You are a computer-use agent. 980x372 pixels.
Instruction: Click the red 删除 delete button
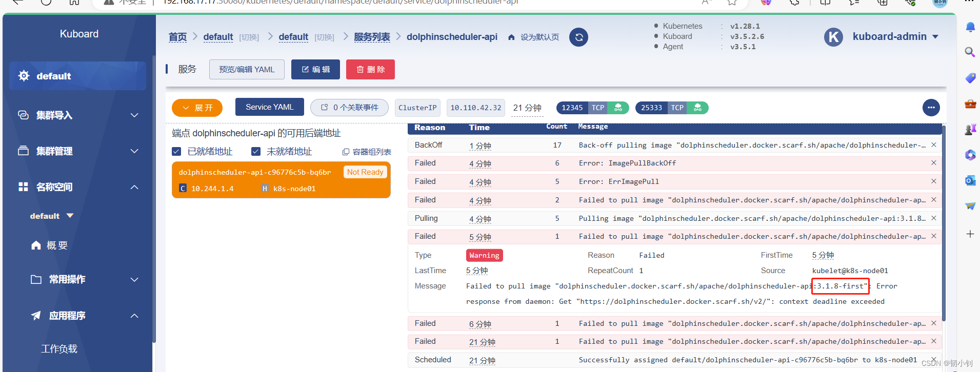pyautogui.click(x=370, y=69)
